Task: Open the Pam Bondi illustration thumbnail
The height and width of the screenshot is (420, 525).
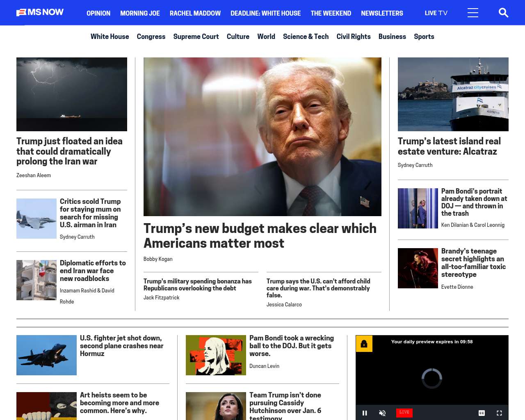Action: [x=216, y=355]
